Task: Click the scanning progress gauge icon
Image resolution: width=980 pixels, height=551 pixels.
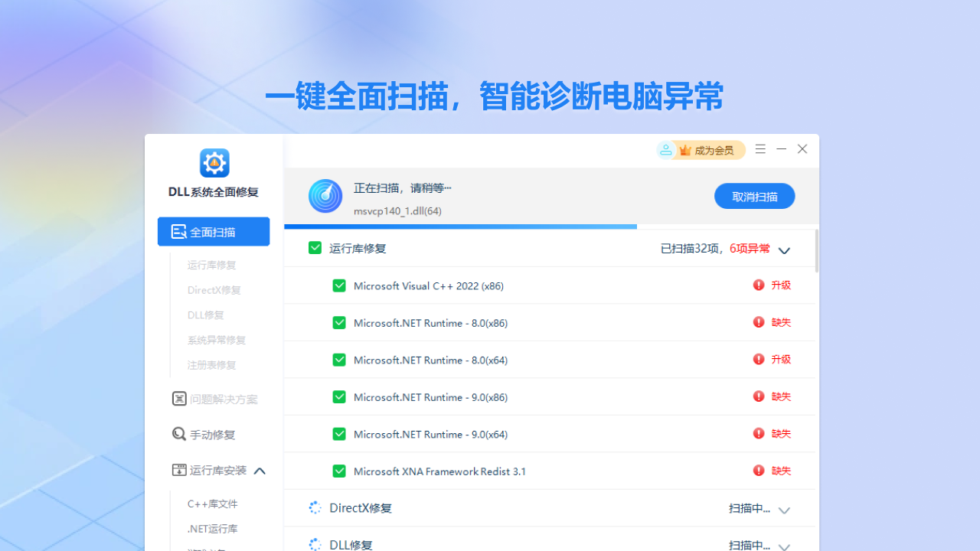Action: click(325, 196)
